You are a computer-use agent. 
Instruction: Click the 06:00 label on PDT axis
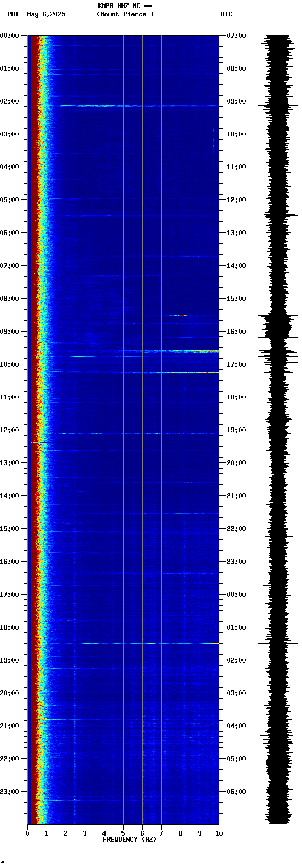[x=9, y=233]
